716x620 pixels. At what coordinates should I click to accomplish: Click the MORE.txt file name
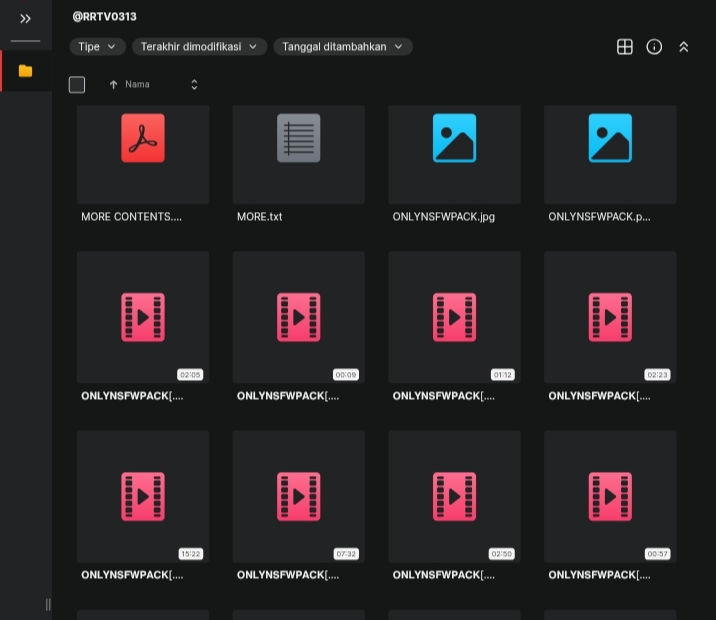pyautogui.click(x=259, y=217)
